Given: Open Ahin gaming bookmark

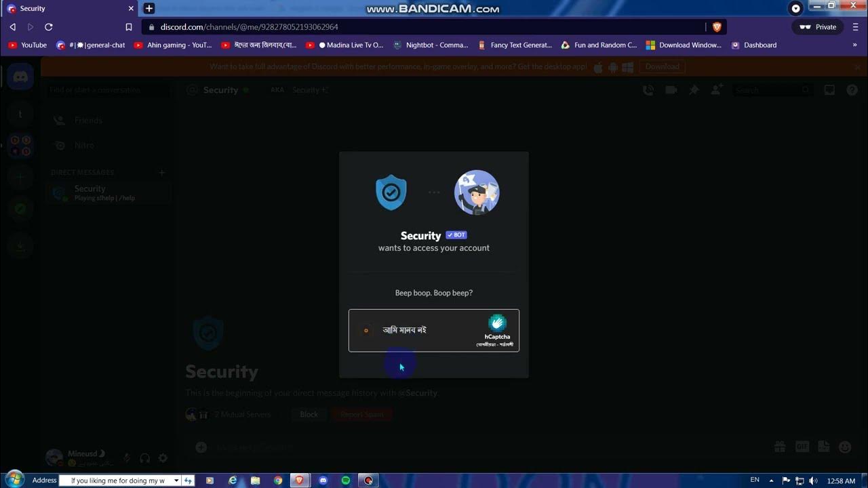Looking at the screenshot, I should coord(173,45).
